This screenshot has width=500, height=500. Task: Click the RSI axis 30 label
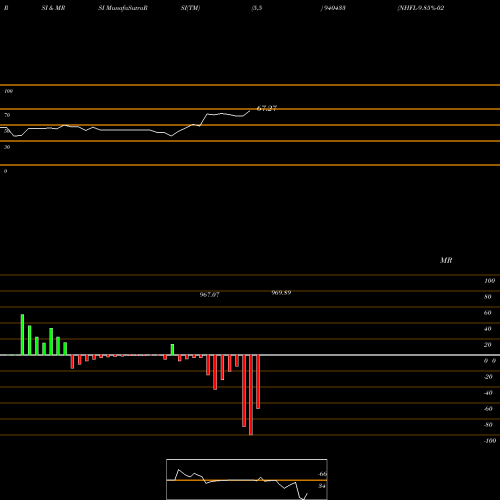click(x=7, y=147)
